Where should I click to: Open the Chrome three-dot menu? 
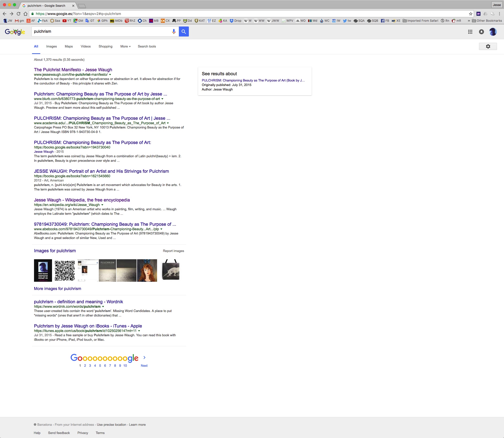499,14
